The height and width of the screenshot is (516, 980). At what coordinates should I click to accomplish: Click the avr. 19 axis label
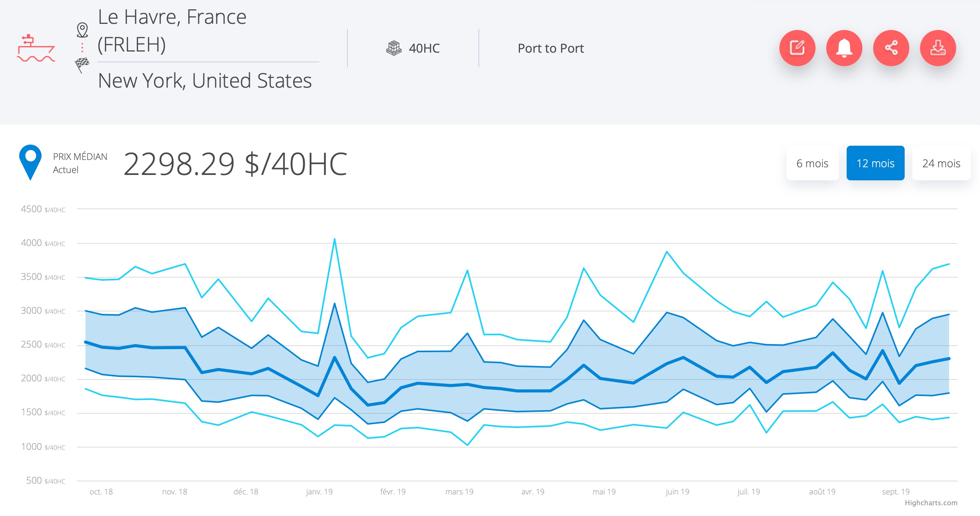click(533, 491)
